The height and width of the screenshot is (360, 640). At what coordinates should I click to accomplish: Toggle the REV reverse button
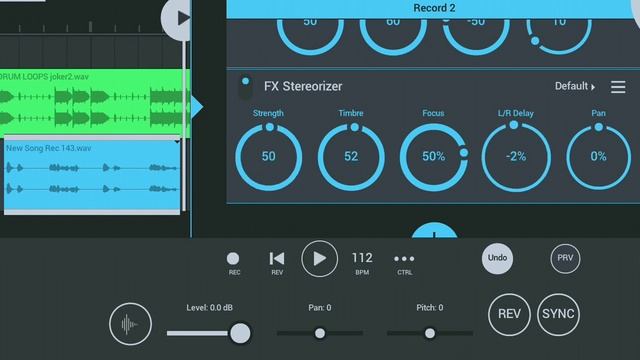[509, 314]
